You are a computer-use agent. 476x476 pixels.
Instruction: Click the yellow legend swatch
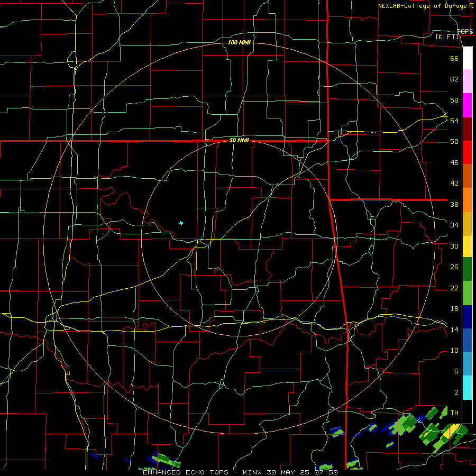pos(467,246)
